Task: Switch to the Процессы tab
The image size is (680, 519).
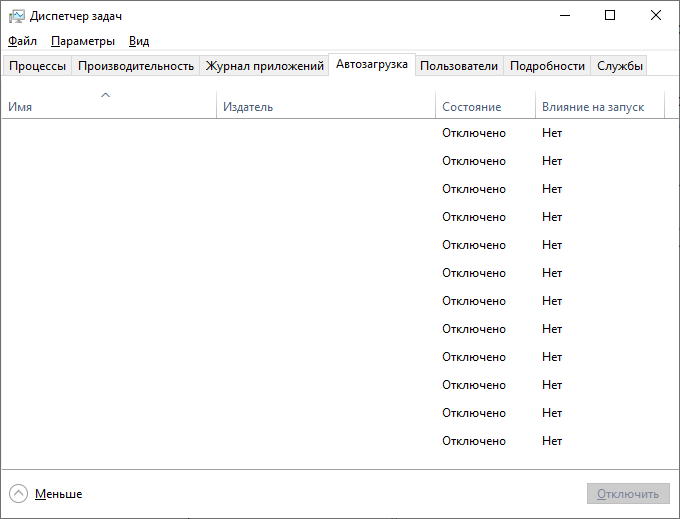Action: point(37,66)
